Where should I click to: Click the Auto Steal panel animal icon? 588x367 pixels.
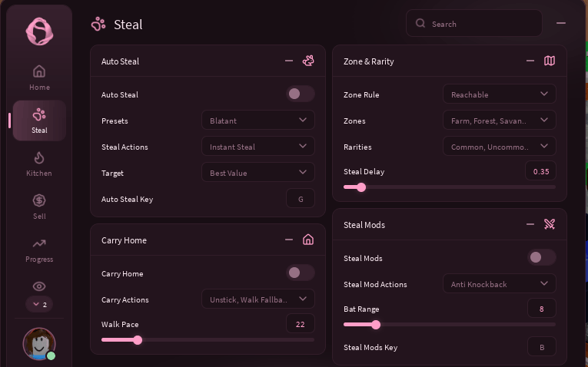click(x=308, y=61)
